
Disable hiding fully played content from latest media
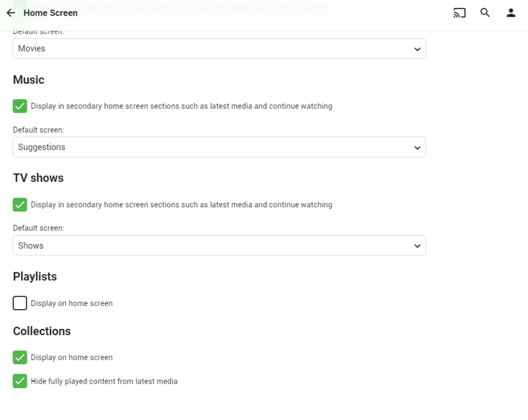point(20,381)
